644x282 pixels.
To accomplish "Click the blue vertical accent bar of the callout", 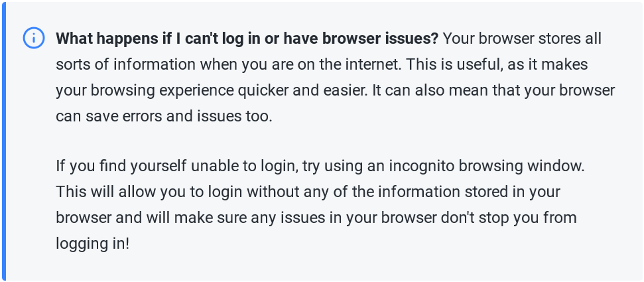I will [x=3, y=141].
